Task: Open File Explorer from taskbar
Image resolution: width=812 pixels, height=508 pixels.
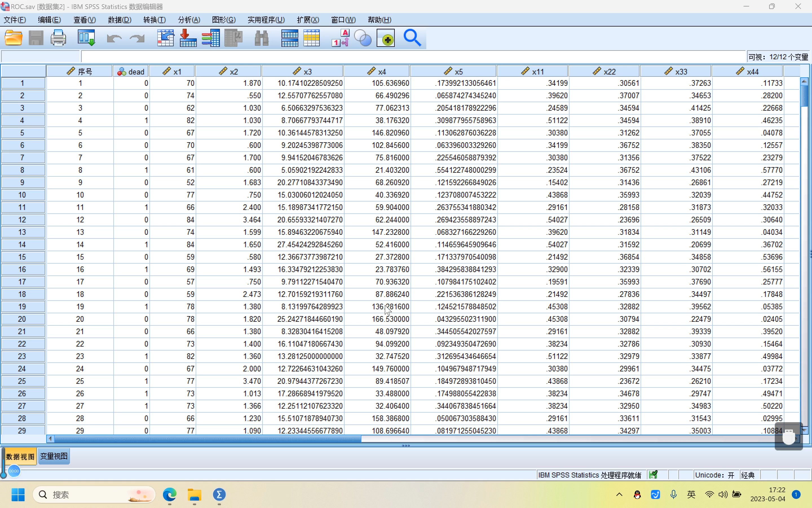Action: coord(194,494)
